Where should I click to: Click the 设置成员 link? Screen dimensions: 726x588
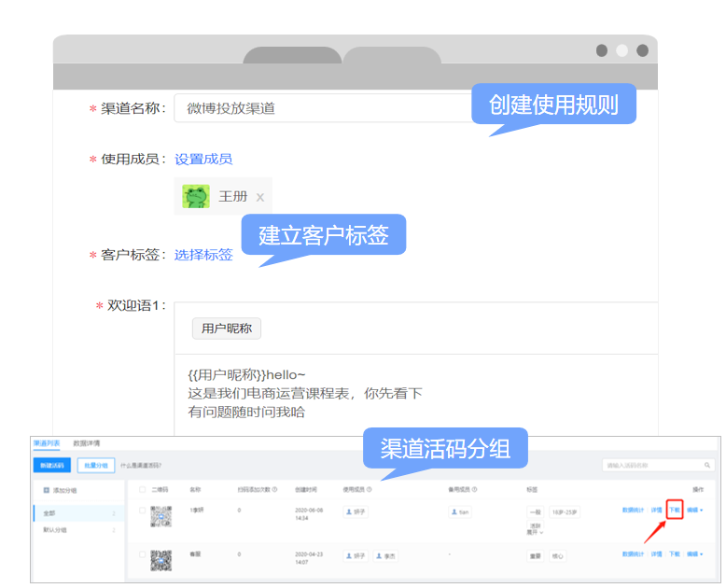coord(203,160)
